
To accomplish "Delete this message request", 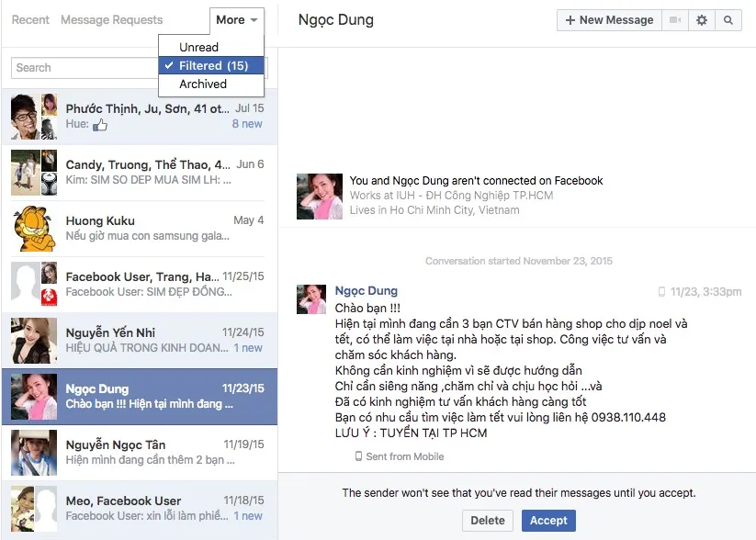I will (488, 521).
